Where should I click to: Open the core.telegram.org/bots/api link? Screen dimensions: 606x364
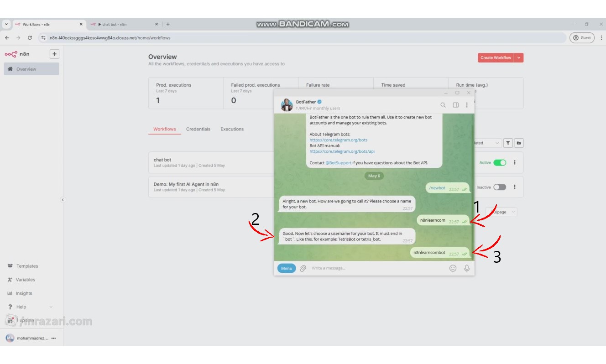(x=342, y=151)
